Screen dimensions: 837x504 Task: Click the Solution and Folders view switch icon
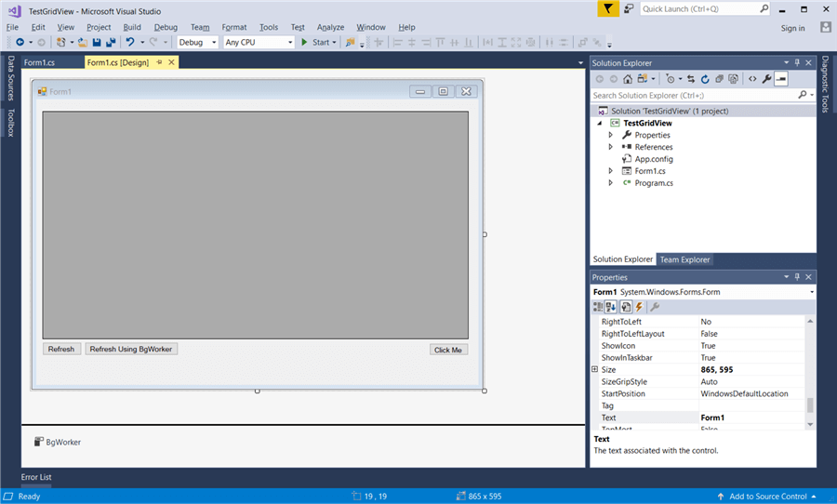[x=642, y=79]
